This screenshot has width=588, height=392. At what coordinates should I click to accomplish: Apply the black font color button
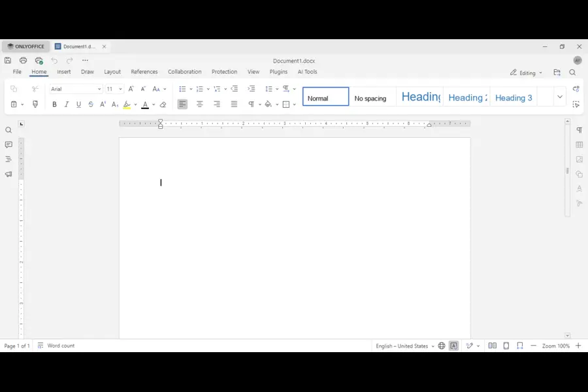click(145, 105)
